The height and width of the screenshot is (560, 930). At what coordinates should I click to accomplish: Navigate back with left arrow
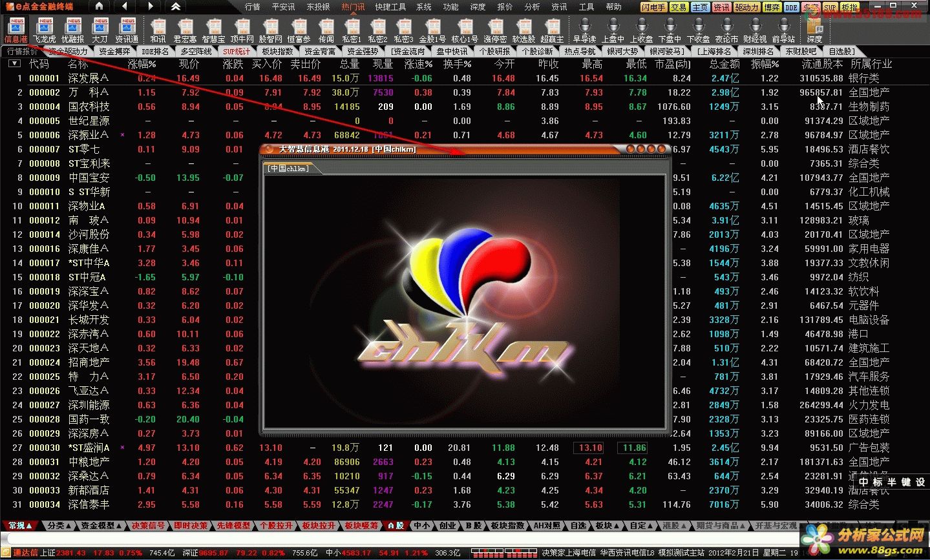point(125,6)
